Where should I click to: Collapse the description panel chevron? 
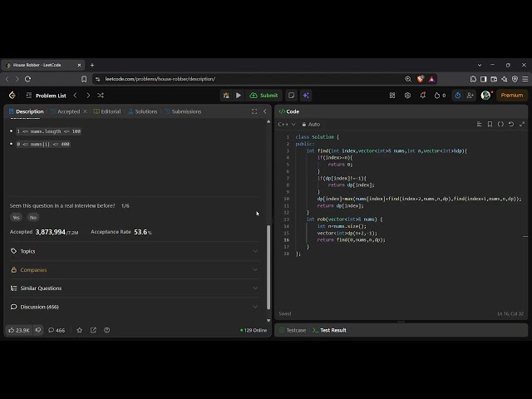(264, 111)
